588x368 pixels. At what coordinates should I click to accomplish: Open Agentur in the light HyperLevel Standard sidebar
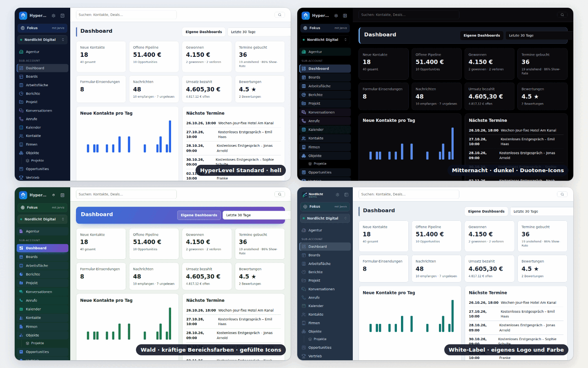point(42,52)
